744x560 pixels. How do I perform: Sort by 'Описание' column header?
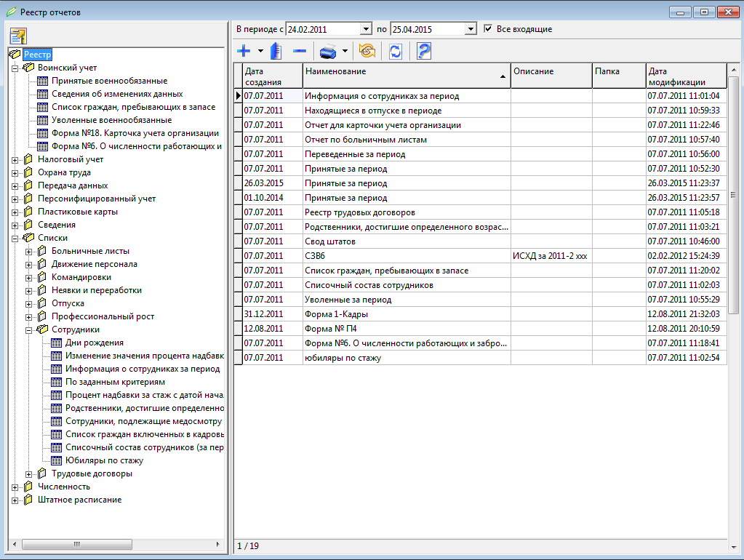tap(551, 76)
